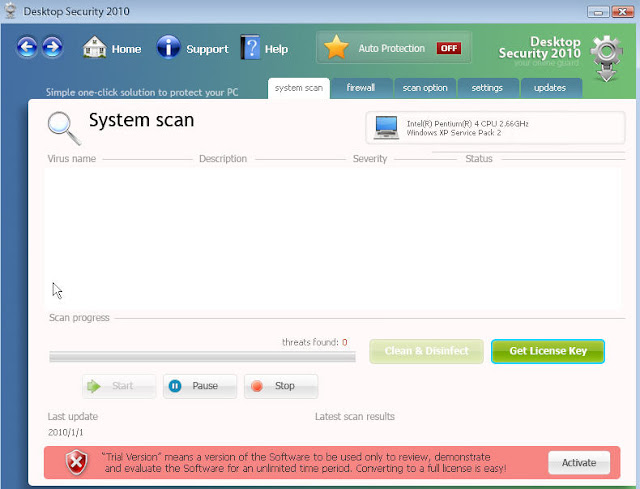Viewport: 640px width, 489px height.
Task: Open the Home house icon
Action: 94,47
